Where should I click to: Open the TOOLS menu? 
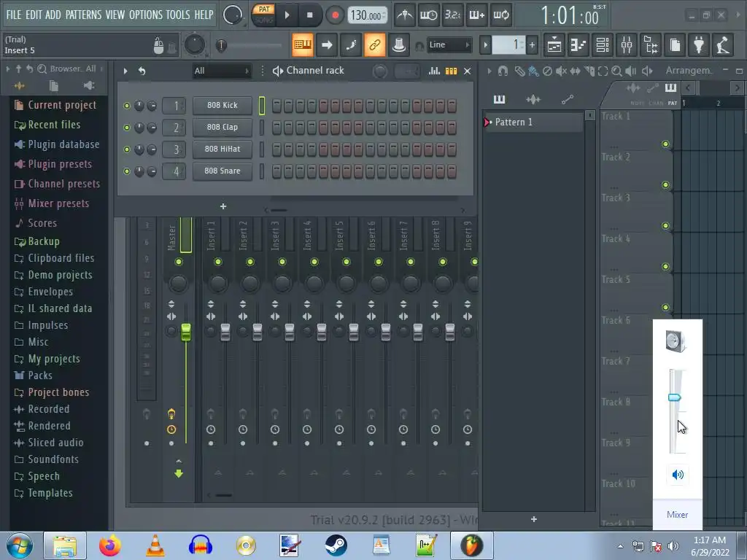[x=178, y=15]
